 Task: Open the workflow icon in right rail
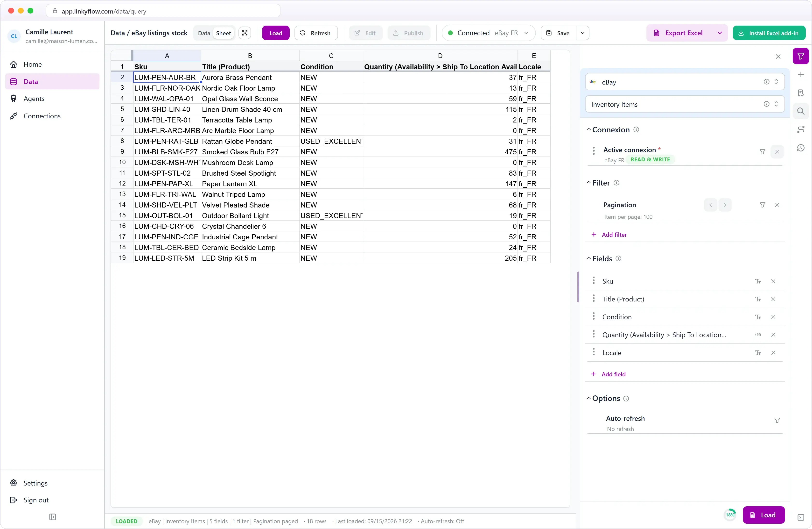click(x=800, y=129)
